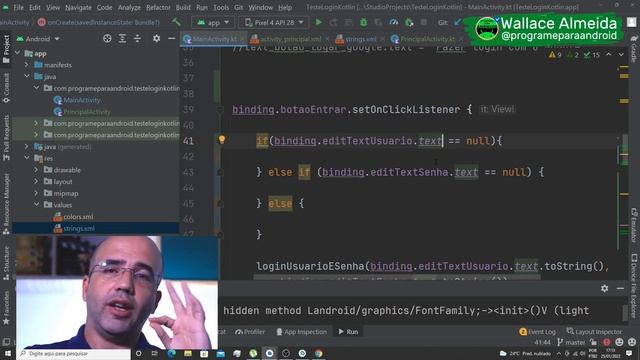Click the Debug app bug icon
This screenshot has height=360, width=640.
coord(363,22)
